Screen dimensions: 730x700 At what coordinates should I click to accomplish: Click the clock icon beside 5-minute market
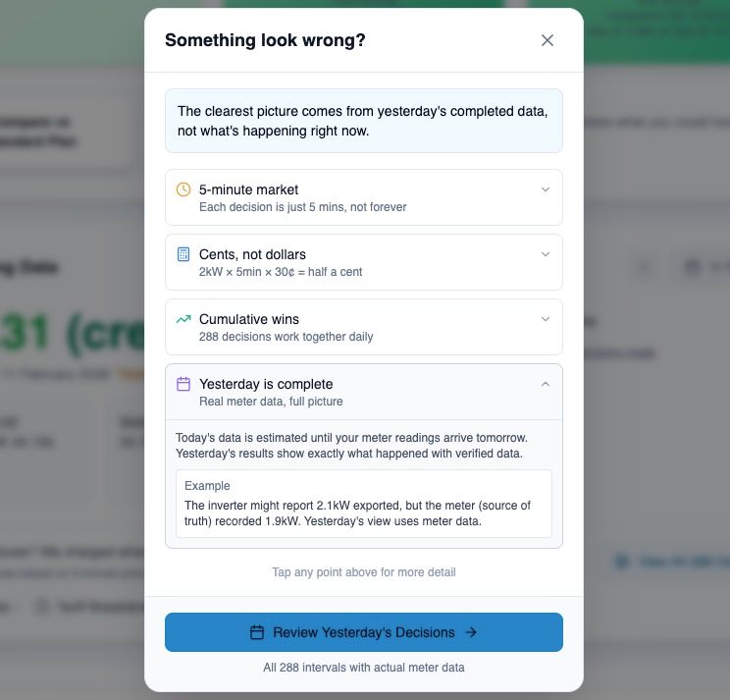[183, 189]
